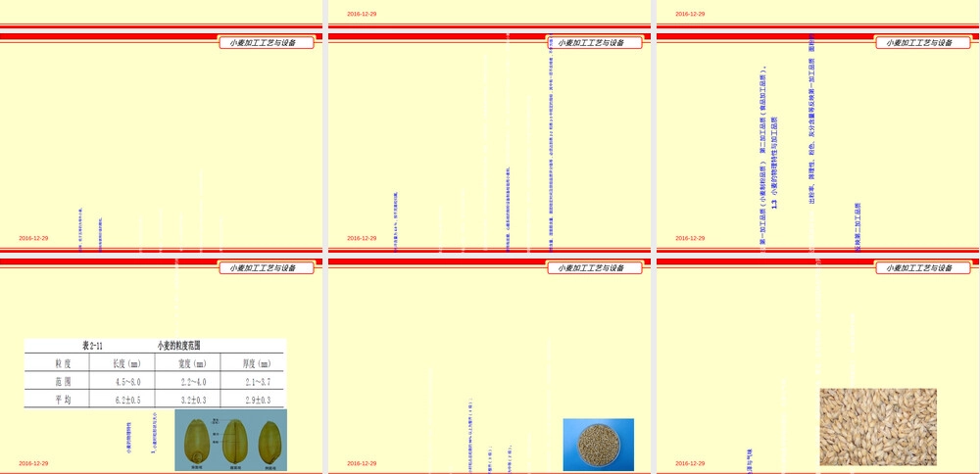
Task: Select the petri dish of wheat photo
Action: (x=598, y=445)
